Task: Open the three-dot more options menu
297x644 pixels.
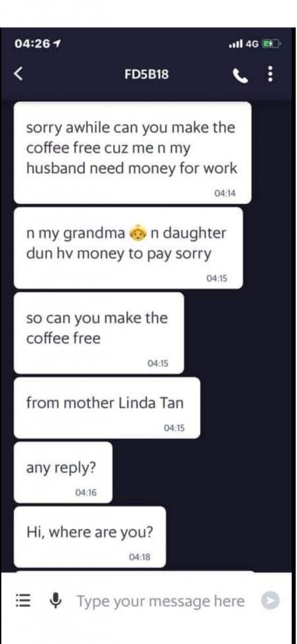Action: pyautogui.click(x=270, y=74)
